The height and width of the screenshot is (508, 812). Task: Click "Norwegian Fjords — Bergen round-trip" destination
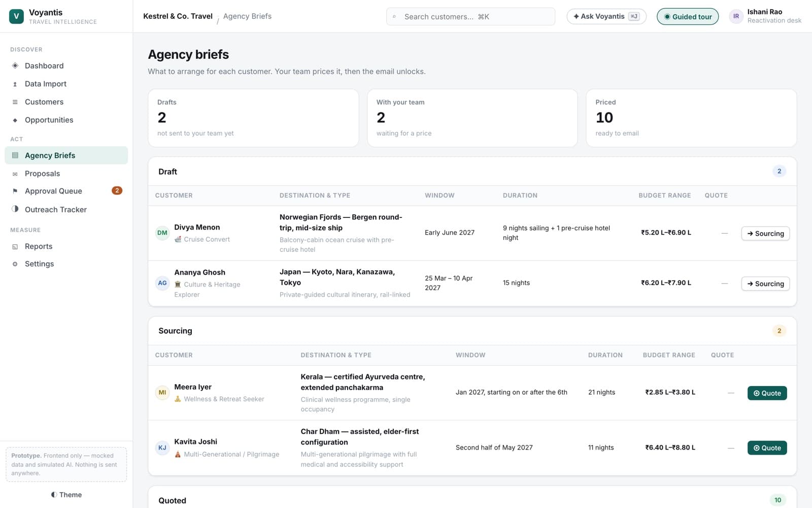pyautogui.click(x=341, y=223)
